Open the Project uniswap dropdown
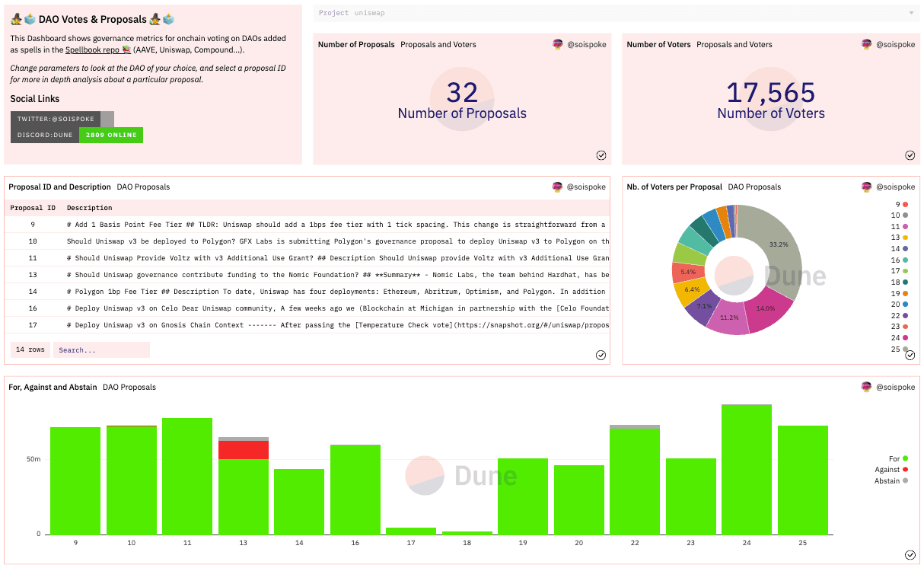Screen dimensions: 924x568 [617, 13]
